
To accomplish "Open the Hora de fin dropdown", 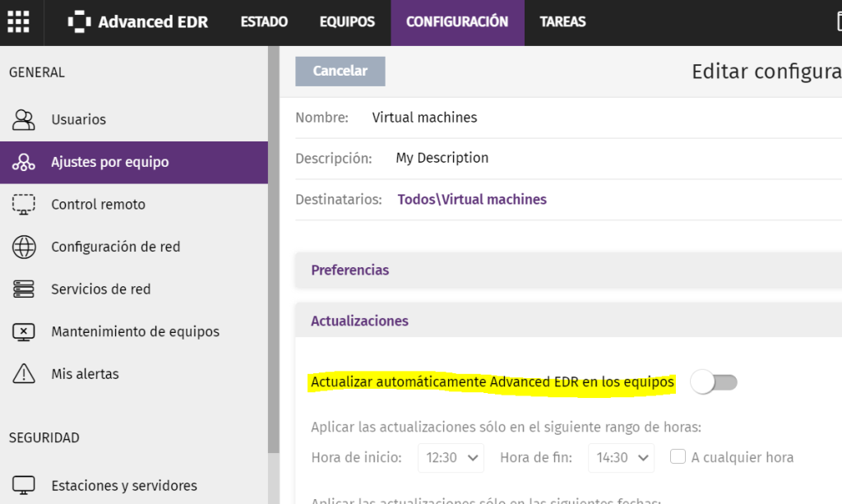I will click(x=621, y=458).
